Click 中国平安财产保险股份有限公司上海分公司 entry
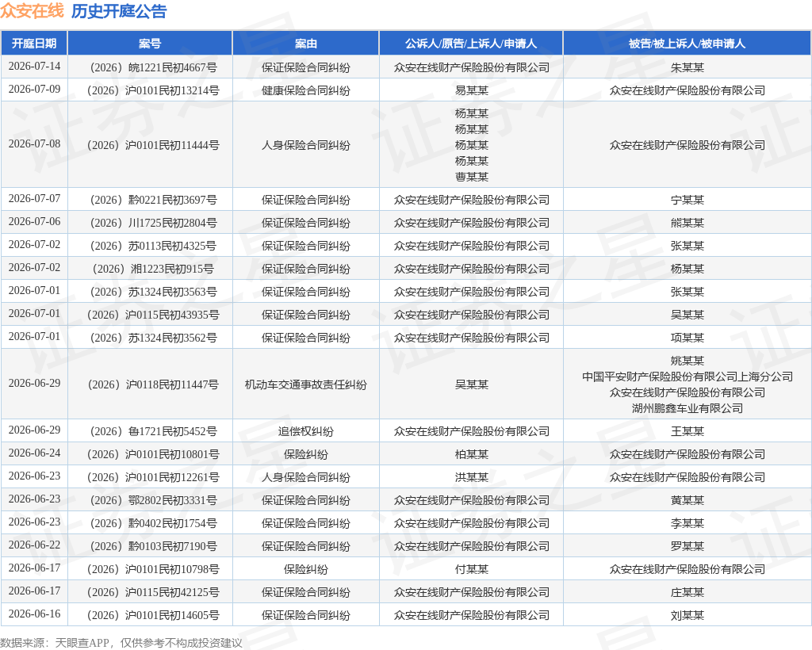This screenshot has height=650, width=812. (688, 377)
